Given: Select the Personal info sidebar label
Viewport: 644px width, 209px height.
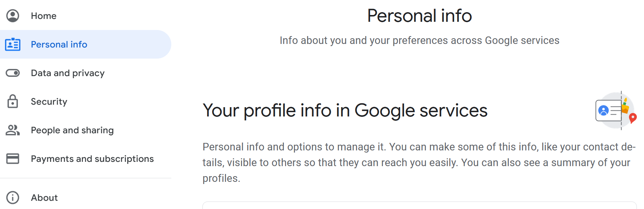Looking at the screenshot, I should (59, 44).
